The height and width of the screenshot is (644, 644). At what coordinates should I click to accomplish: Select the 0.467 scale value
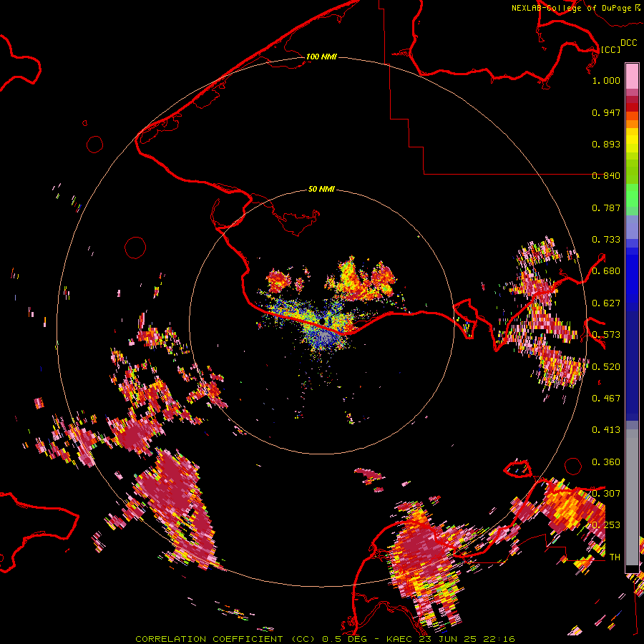[x=606, y=399]
